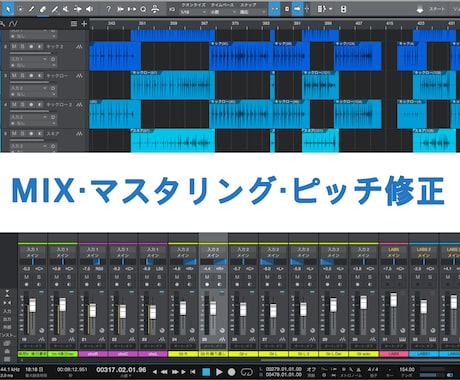Open the question mark help icon
Image resolution: width=460 pixels, height=380 pixels.
tap(108, 9)
